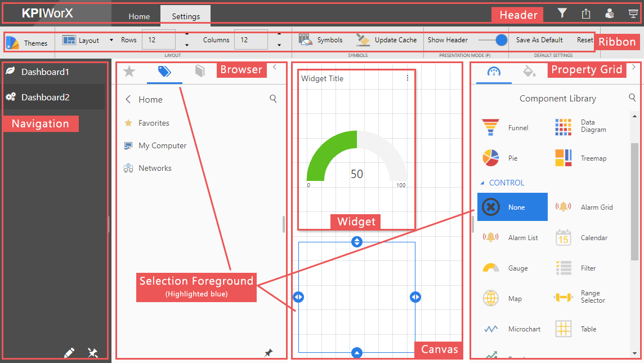Switch to the Home tab

pos(139,16)
